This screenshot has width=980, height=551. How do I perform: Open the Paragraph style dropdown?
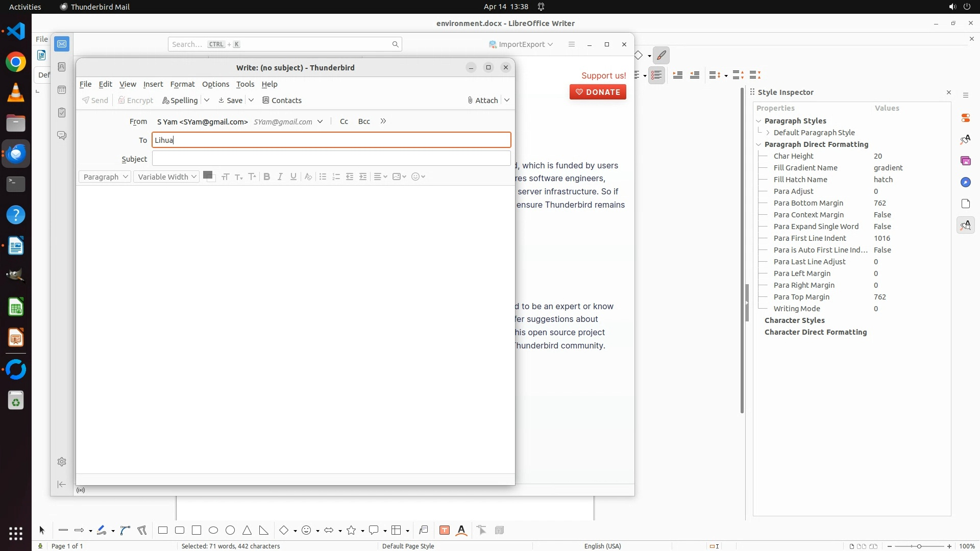click(105, 177)
